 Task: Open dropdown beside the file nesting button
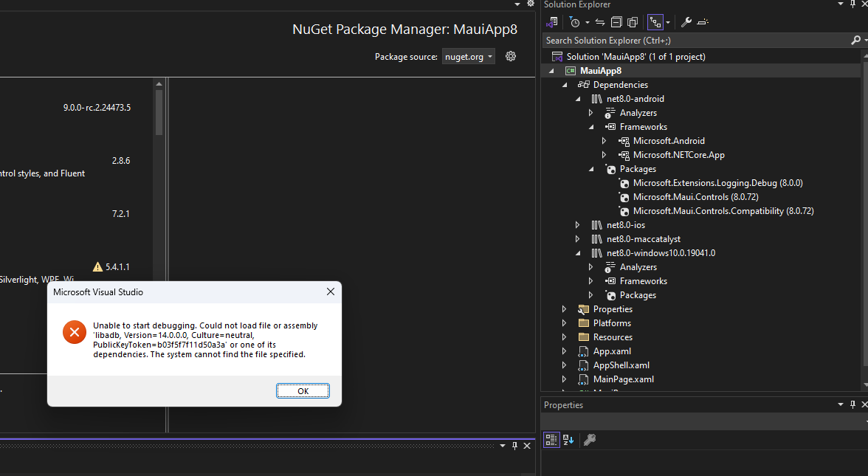[x=667, y=23]
